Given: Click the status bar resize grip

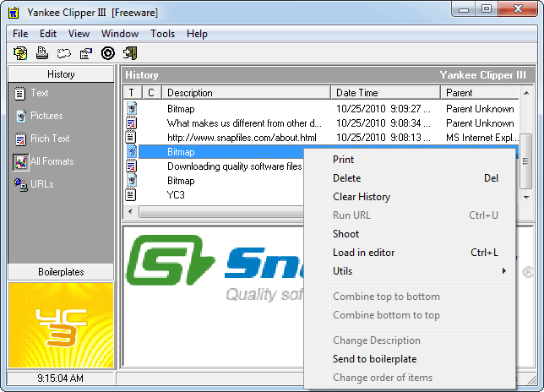Looking at the screenshot, I should (531, 379).
